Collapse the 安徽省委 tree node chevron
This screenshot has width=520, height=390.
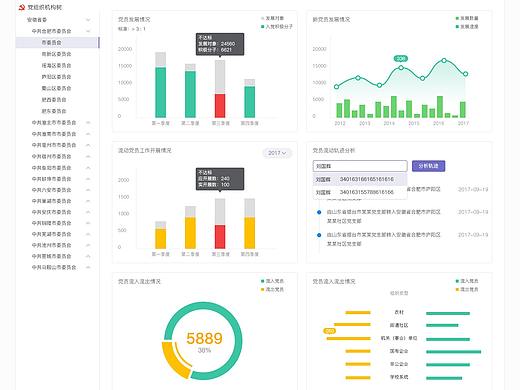(x=88, y=20)
